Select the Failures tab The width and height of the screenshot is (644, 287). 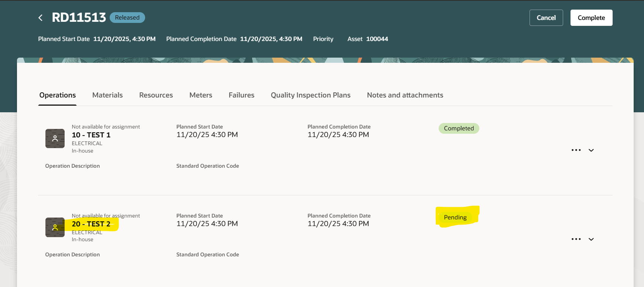[x=241, y=95]
